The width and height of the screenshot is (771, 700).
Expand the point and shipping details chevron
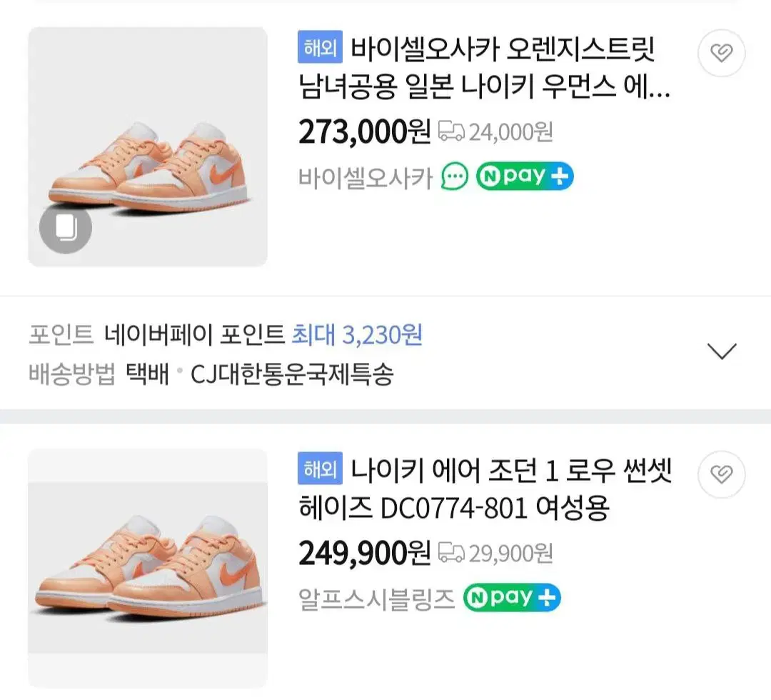(x=721, y=351)
